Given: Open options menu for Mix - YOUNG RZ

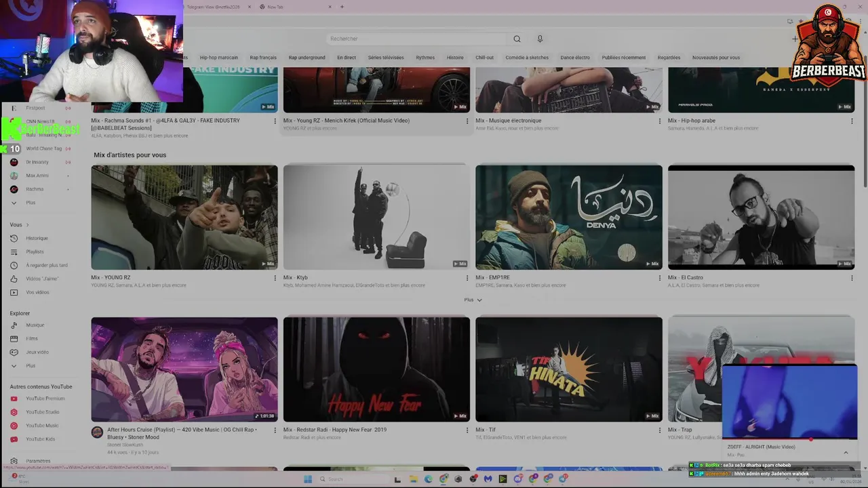Looking at the screenshot, I should pyautogui.click(x=275, y=278).
